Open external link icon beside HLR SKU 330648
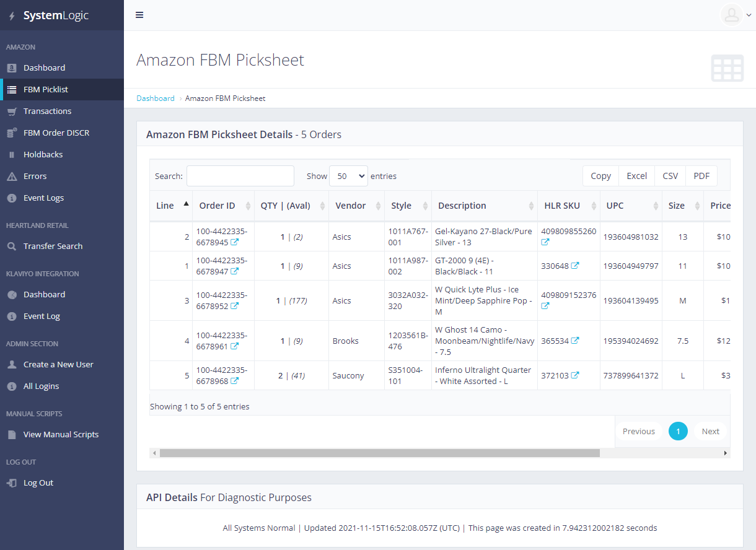756x550 pixels. coord(575,266)
